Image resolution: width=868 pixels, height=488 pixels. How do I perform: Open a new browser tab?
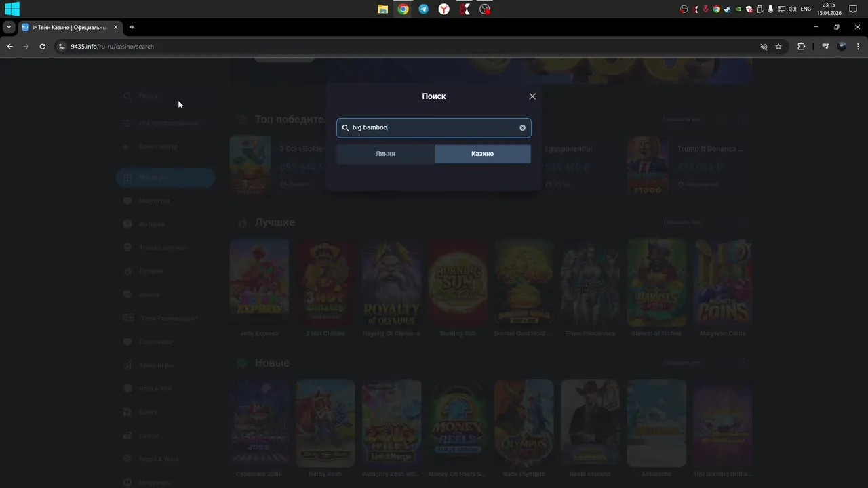[132, 27]
